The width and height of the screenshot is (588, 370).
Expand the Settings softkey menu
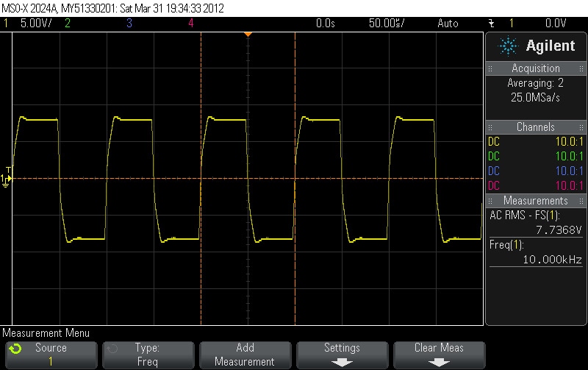[343, 355]
